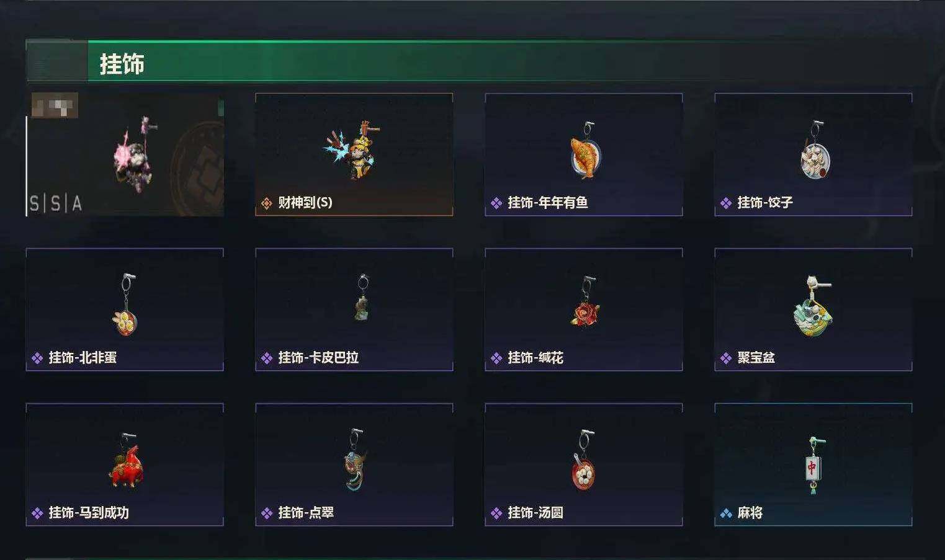
Task: Click the 挂饰-年年有鱼 label
Action: tap(548, 203)
